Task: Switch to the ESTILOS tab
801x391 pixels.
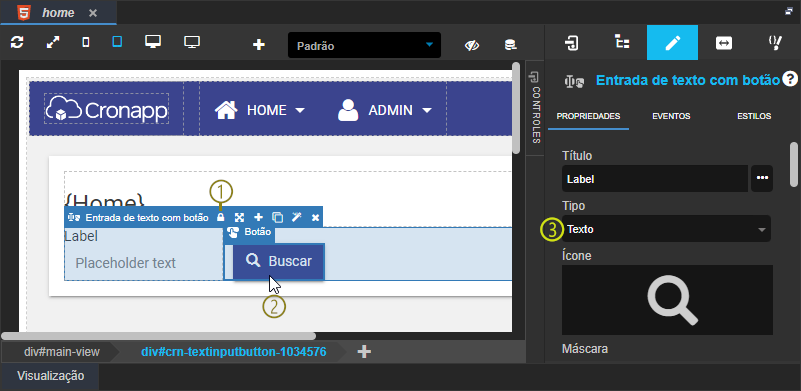Action: [x=754, y=116]
